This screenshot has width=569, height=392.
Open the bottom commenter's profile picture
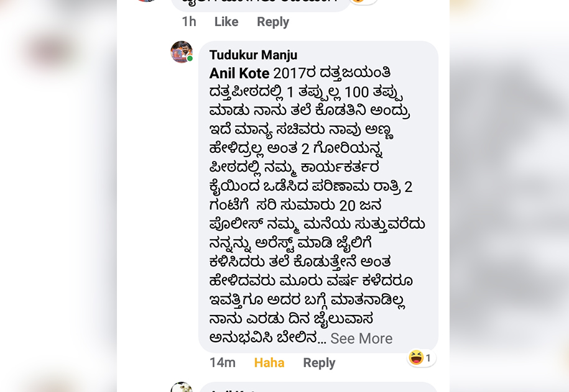click(x=182, y=387)
